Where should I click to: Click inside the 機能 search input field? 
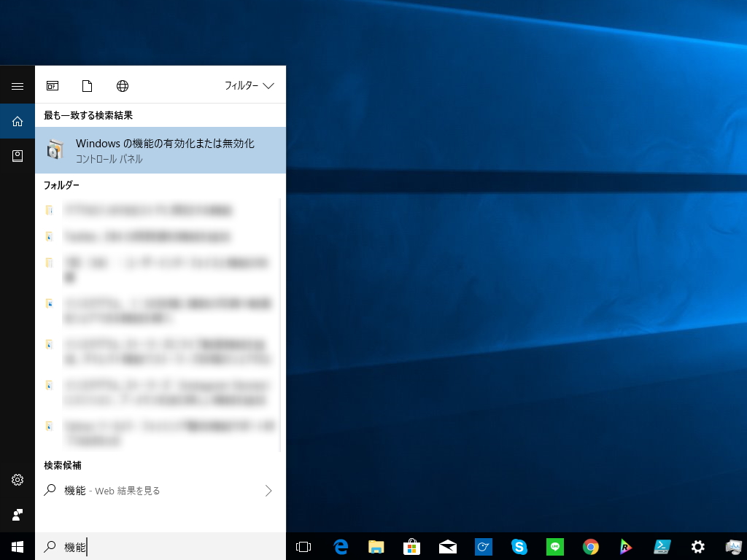click(x=146, y=546)
